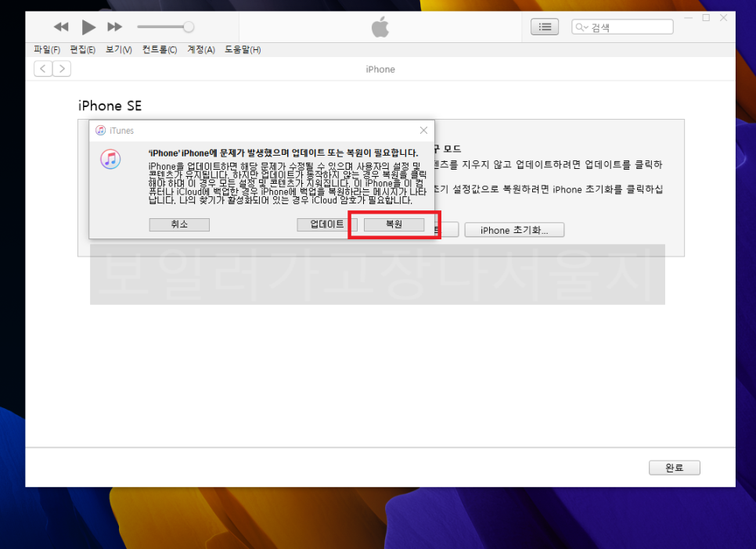Close the iTunes dialog with the X
The image size is (756, 549).
tap(423, 131)
